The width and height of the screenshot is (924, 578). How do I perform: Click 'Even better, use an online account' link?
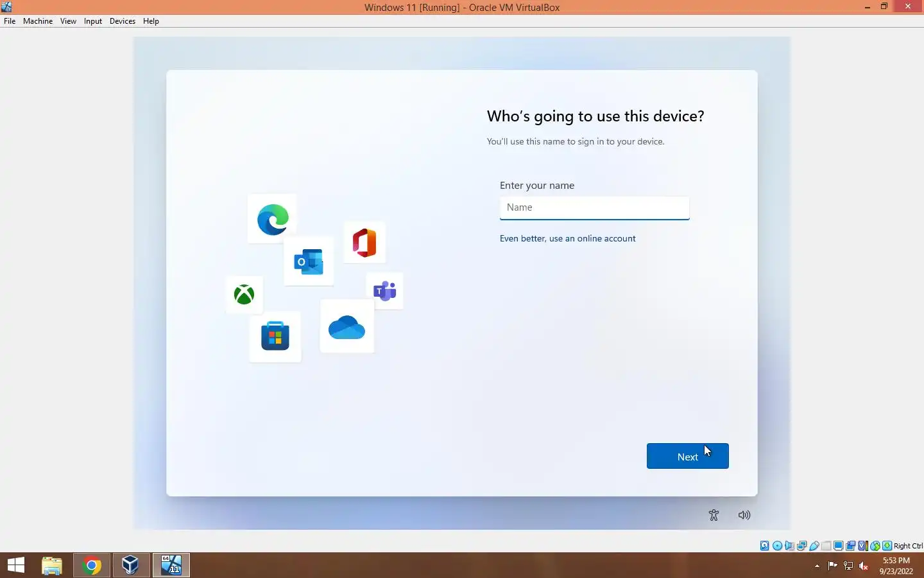(x=567, y=238)
